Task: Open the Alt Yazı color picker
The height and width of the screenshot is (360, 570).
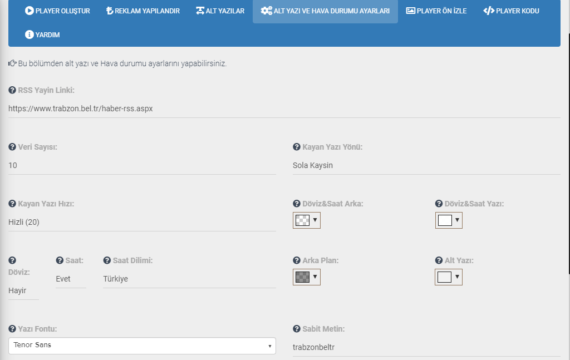Action: tap(449, 277)
